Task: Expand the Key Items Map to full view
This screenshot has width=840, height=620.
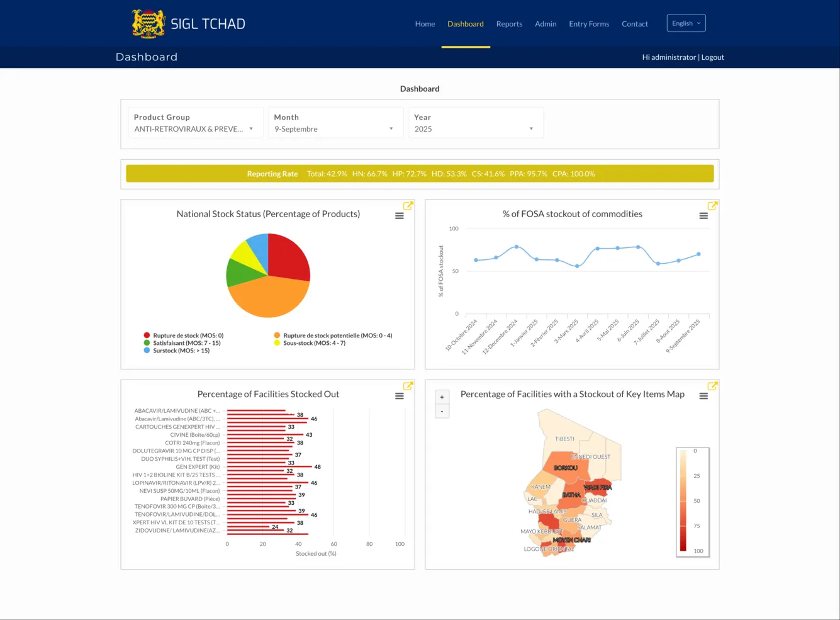Action: [x=712, y=385]
